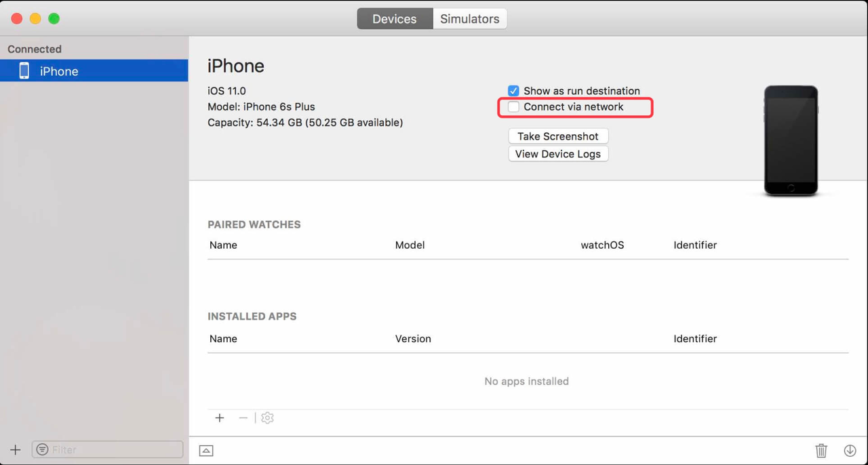The height and width of the screenshot is (465, 868).
Task: Switch to the Devices tab
Action: pos(395,19)
